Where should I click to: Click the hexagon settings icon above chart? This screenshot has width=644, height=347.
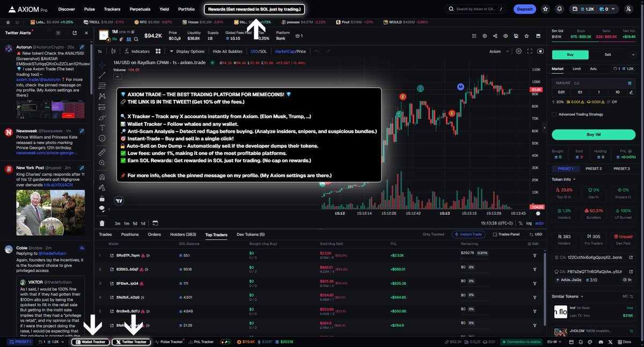click(x=484, y=36)
